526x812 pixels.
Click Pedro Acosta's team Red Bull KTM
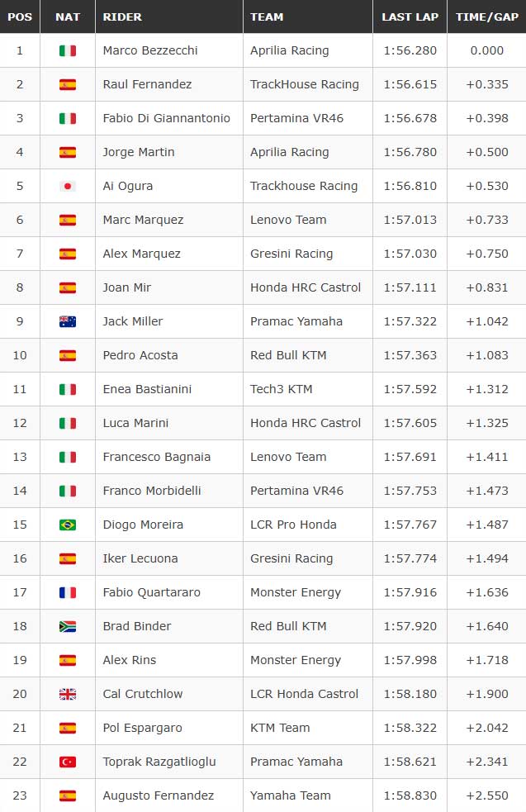point(288,355)
